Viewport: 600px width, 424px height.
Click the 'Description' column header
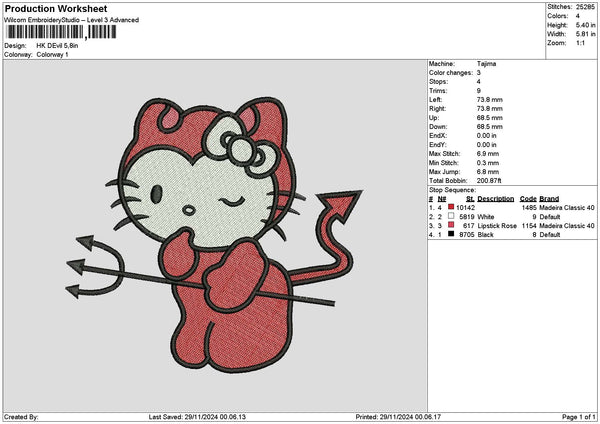(x=496, y=199)
